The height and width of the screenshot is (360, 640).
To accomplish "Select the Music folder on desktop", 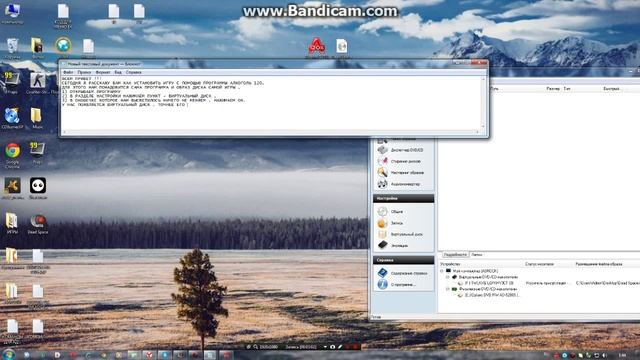I will pos(37,118).
